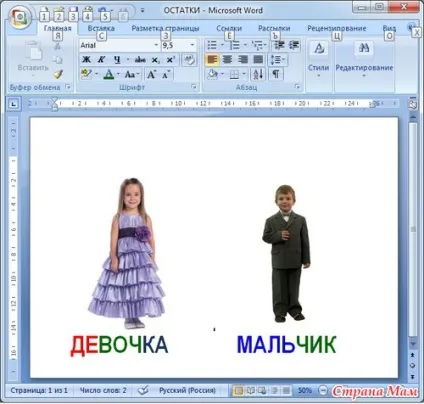Open the Рассылки tab
This screenshot has width=424, height=404.
coord(274,28)
